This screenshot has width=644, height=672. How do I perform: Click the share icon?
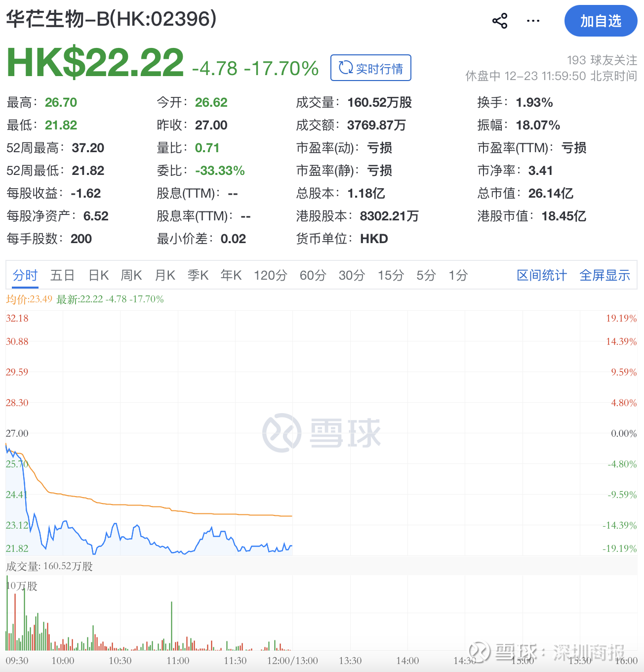pyautogui.click(x=500, y=21)
